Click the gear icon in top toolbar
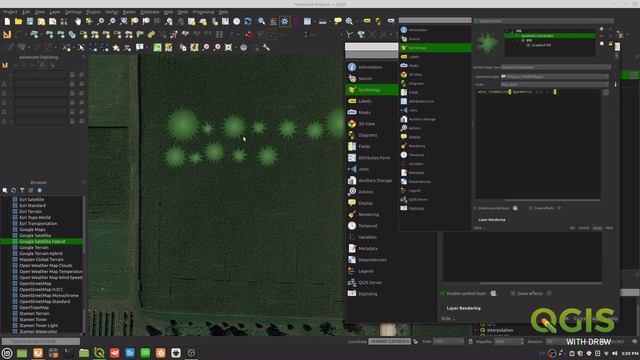Viewport: 640px width, 360px height. [284, 21]
